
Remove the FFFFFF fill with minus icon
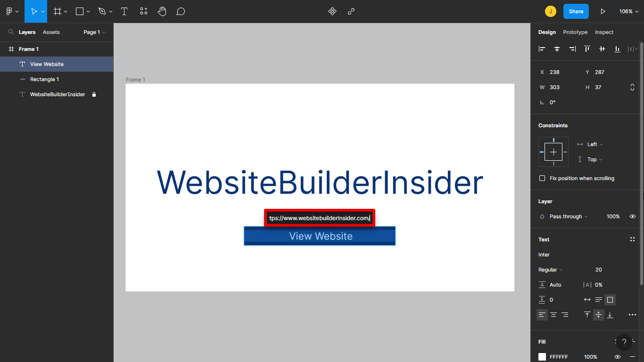[x=632, y=357]
